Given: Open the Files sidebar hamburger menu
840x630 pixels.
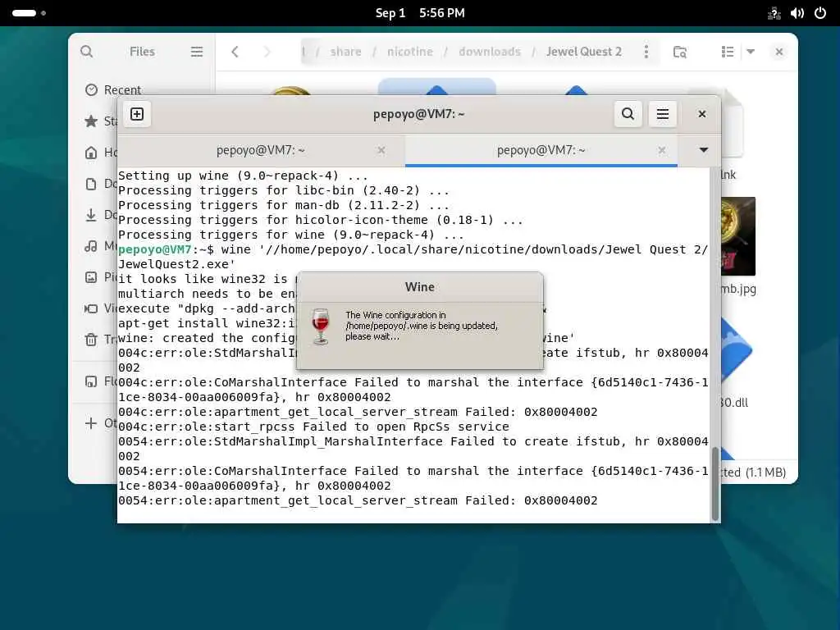Looking at the screenshot, I should (x=197, y=52).
